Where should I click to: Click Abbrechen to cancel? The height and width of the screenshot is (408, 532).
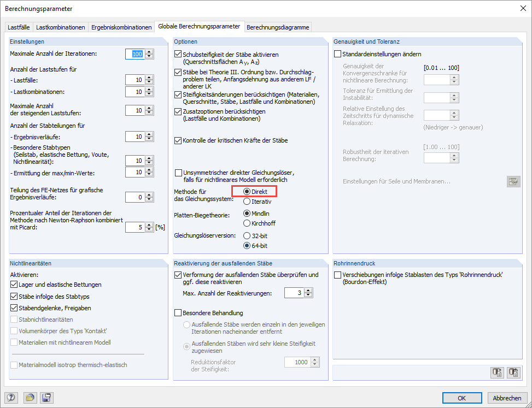click(507, 398)
